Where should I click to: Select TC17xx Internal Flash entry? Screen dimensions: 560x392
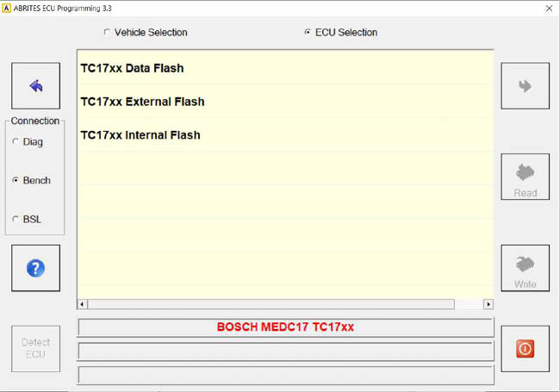(x=140, y=135)
